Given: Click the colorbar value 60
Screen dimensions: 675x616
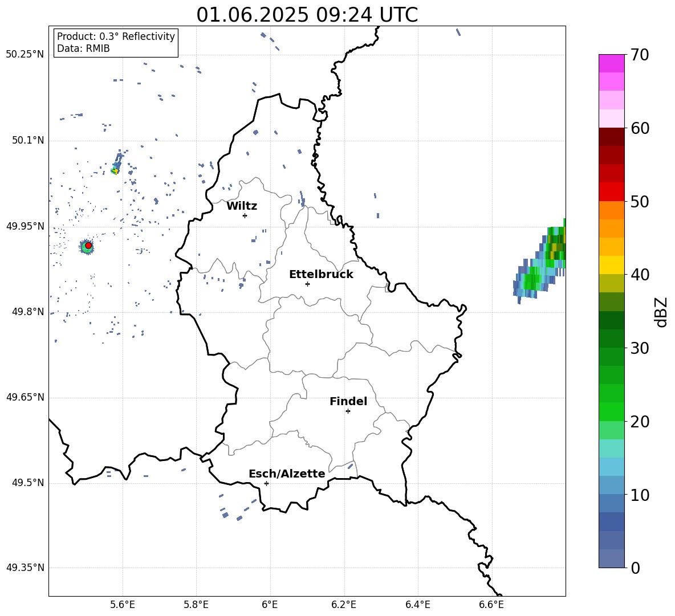Looking at the screenshot, I should point(640,128).
